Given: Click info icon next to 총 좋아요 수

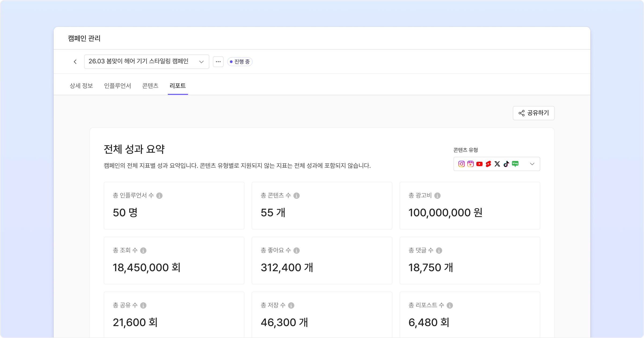Looking at the screenshot, I should pyautogui.click(x=297, y=251).
